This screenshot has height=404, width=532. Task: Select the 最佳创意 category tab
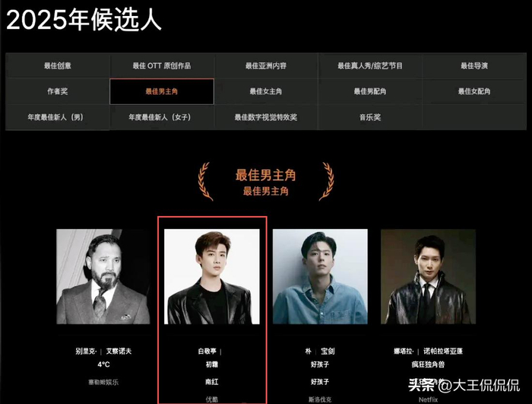[57, 65]
